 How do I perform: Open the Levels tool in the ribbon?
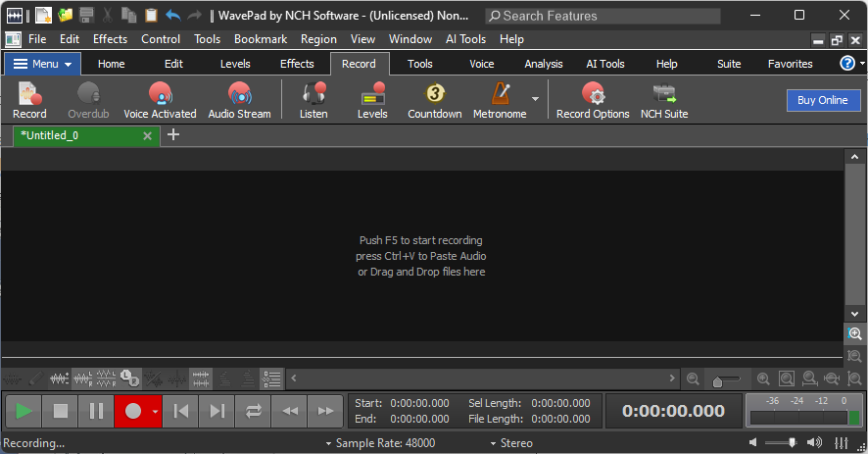click(372, 100)
